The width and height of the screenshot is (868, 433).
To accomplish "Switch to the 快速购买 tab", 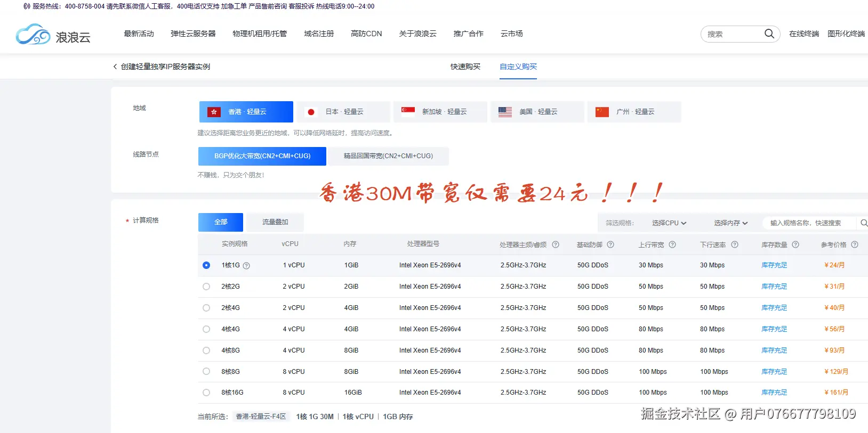I will click(465, 67).
